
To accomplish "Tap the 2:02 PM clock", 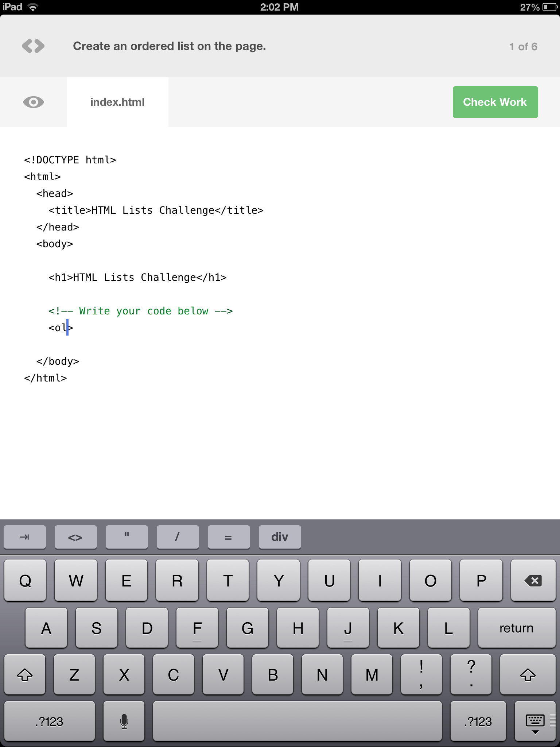I will pyautogui.click(x=279, y=7).
